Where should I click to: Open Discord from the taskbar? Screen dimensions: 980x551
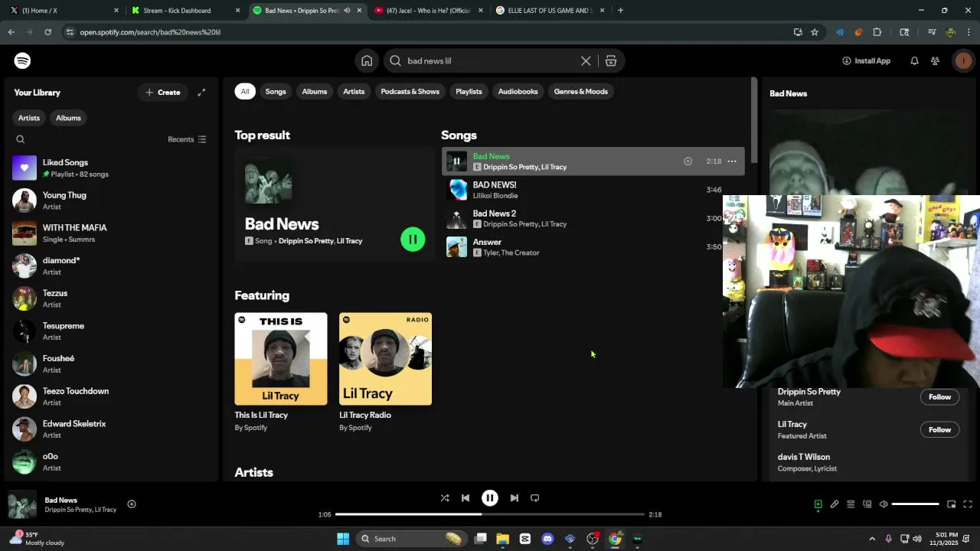[547, 539]
